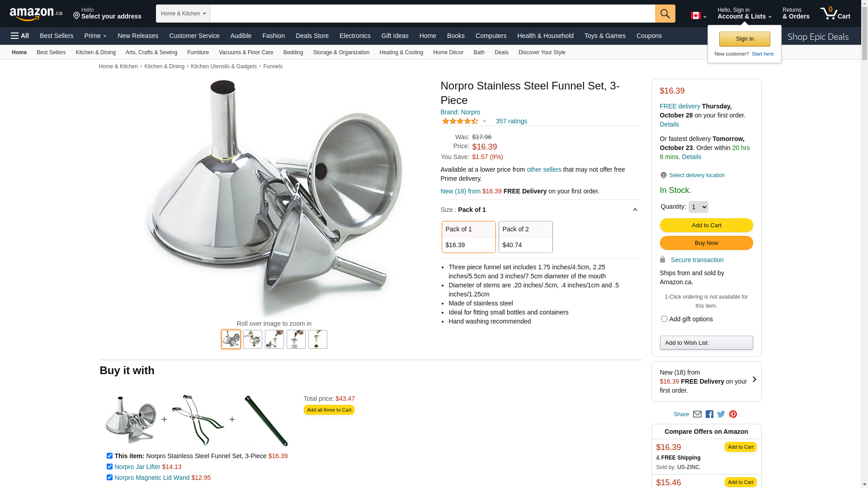
Task: Expand Home & Kitchen search category dropdown
Action: [183, 14]
